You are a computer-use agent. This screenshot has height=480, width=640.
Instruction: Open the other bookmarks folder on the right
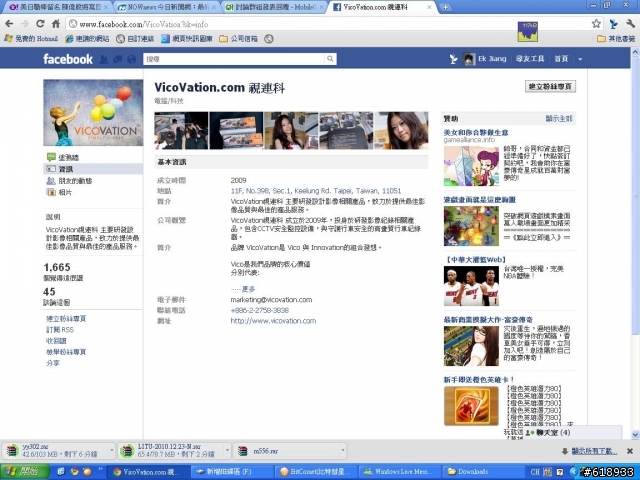616,39
